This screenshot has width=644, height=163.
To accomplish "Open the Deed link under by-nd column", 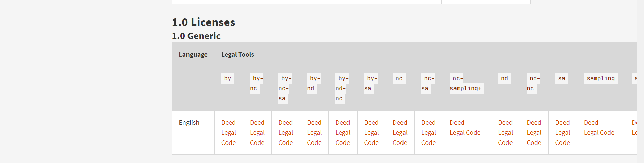I will tap(314, 123).
